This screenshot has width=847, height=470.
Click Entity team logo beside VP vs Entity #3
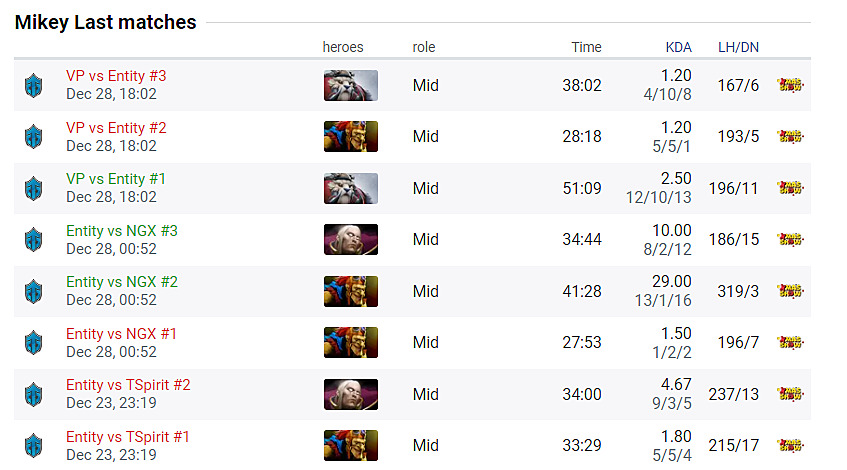pos(33,85)
